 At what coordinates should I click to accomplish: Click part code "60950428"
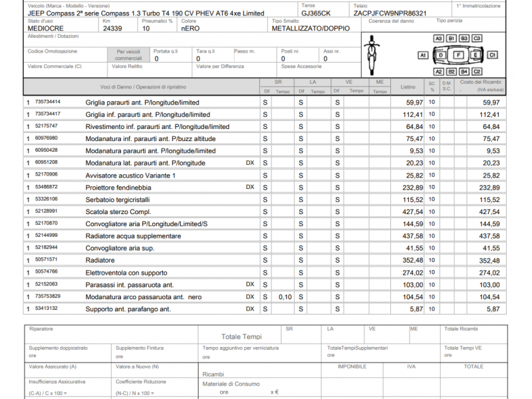tap(47, 150)
